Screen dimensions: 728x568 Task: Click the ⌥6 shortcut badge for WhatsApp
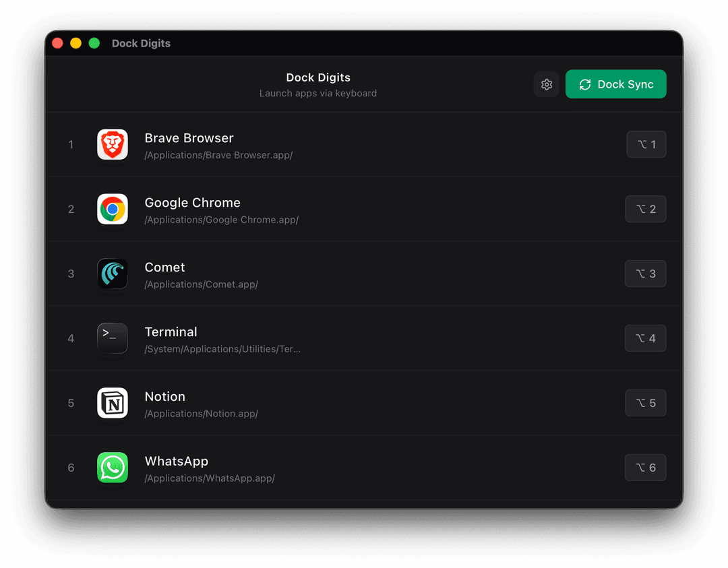[x=646, y=468]
